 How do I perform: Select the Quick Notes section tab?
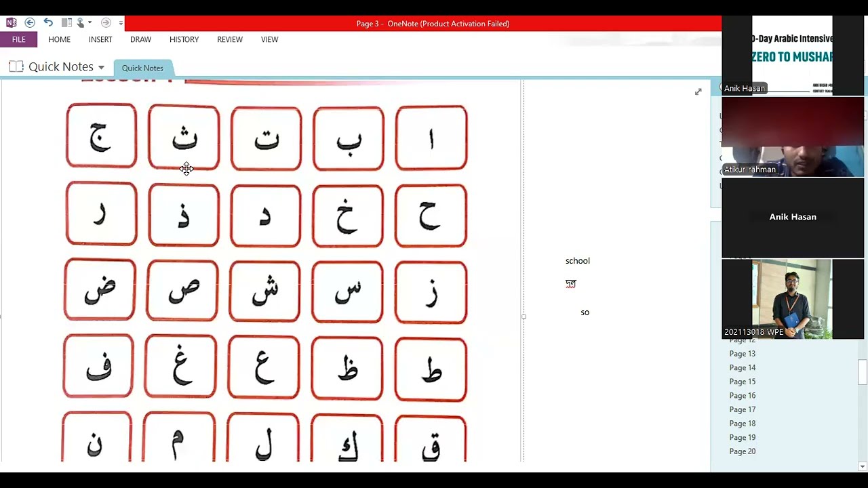click(142, 68)
